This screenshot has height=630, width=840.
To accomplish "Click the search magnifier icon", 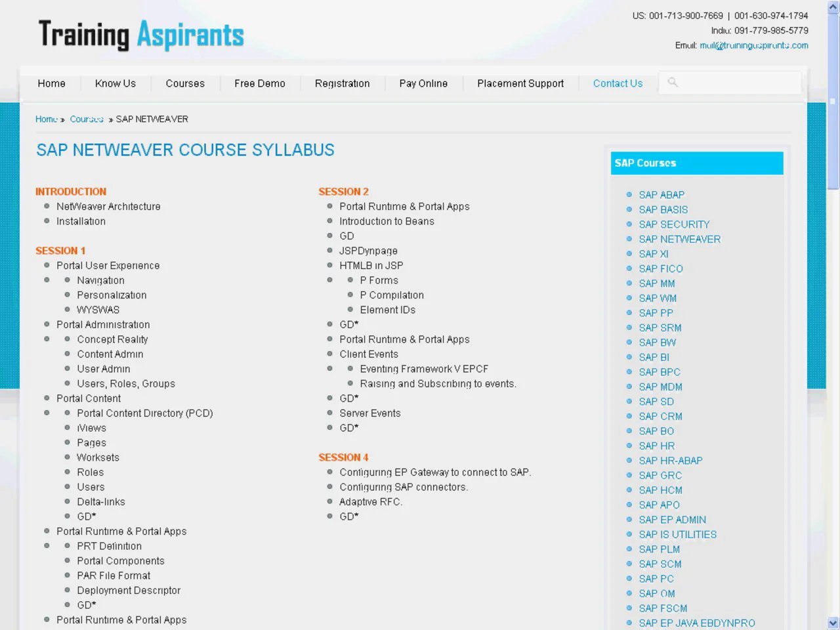I will pyautogui.click(x=673, y=82).
